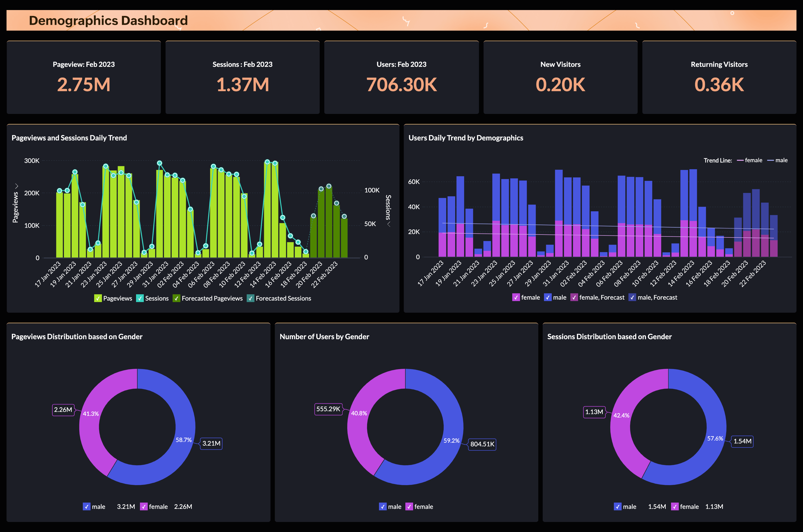Uncheck Forecasted Sessions in the legend
803x532 pixels.
tap(251, 298)
